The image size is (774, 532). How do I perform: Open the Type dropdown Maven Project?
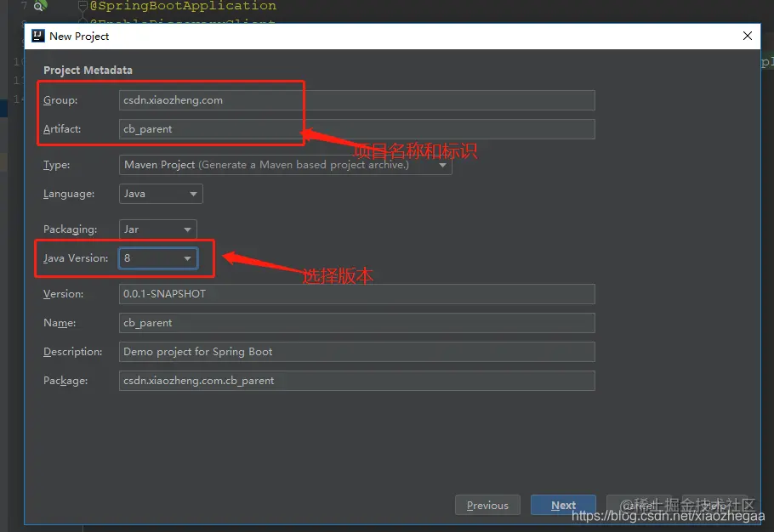pos(285,165)
